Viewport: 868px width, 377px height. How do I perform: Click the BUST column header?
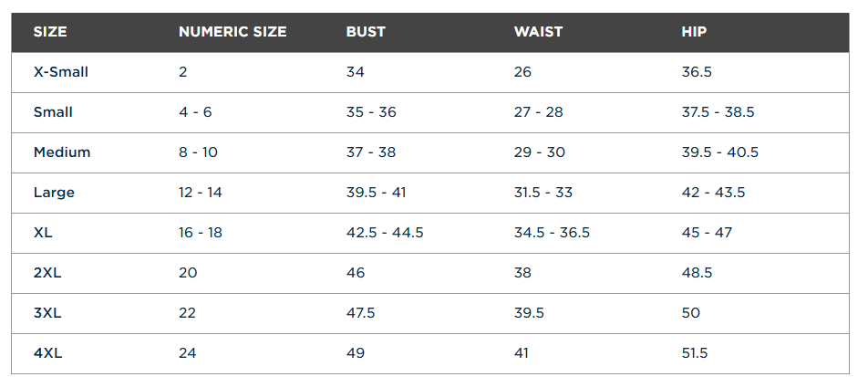[x=366, y=32]
